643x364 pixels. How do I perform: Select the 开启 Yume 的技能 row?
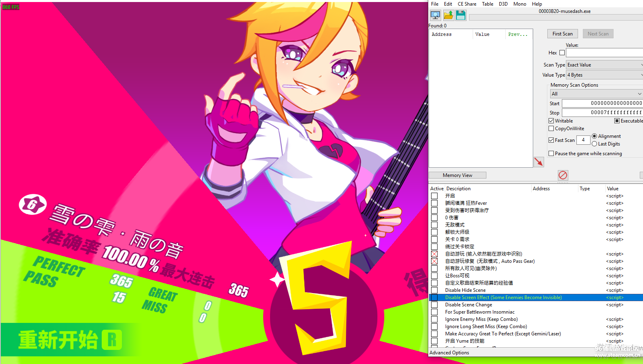(x=536, y=341)
